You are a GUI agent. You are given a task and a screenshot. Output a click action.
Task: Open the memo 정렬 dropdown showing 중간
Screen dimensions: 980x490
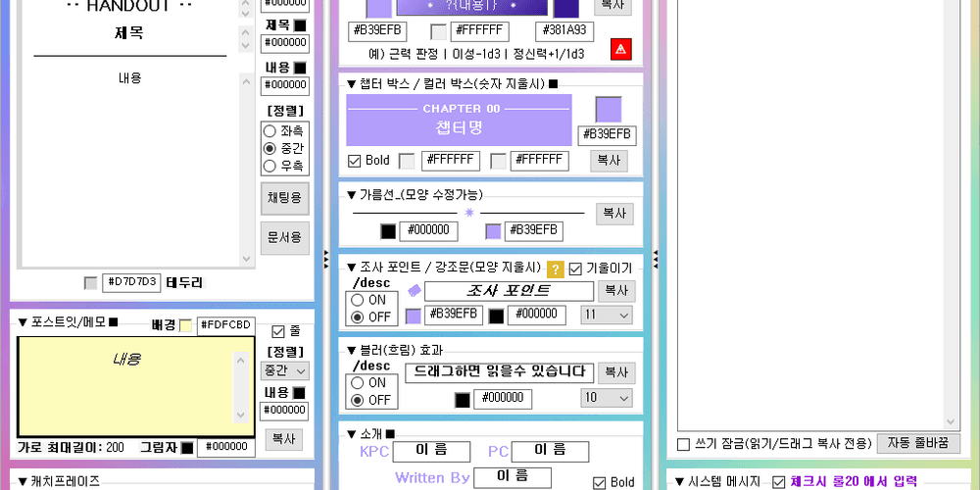(284, 370)
